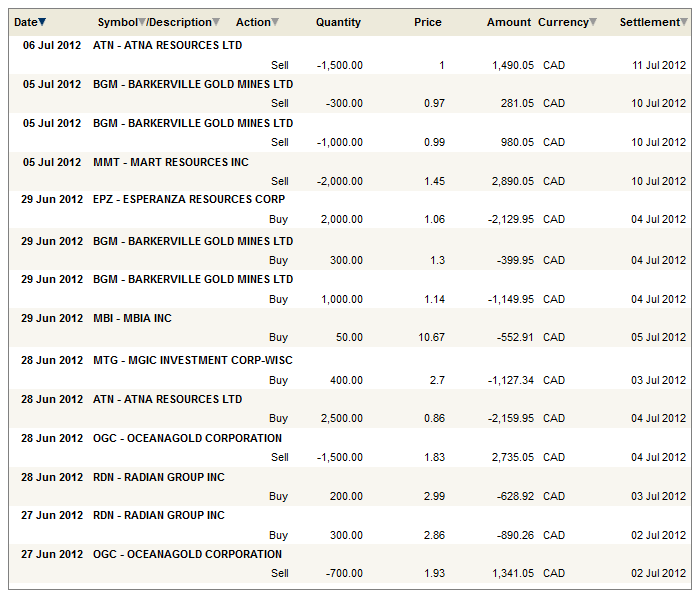Click the sort arrow beside Symbol
700x596 pixels.
pyautogui.click(x=142, y=22)
